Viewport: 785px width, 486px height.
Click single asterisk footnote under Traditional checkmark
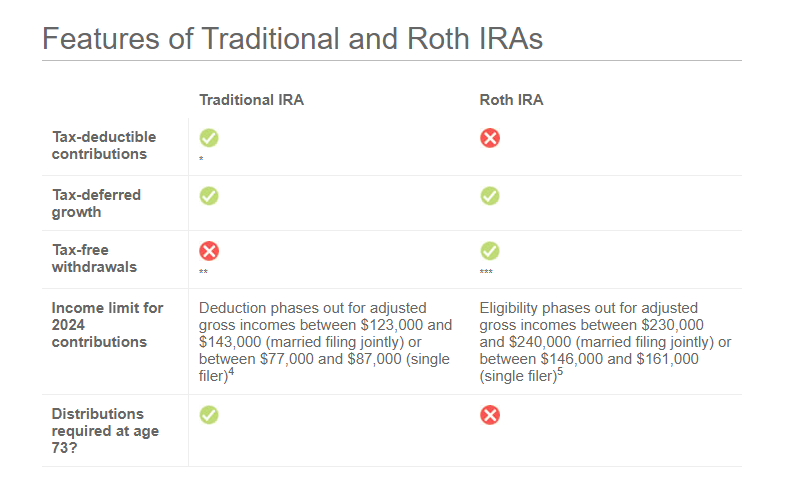point(201,159)
